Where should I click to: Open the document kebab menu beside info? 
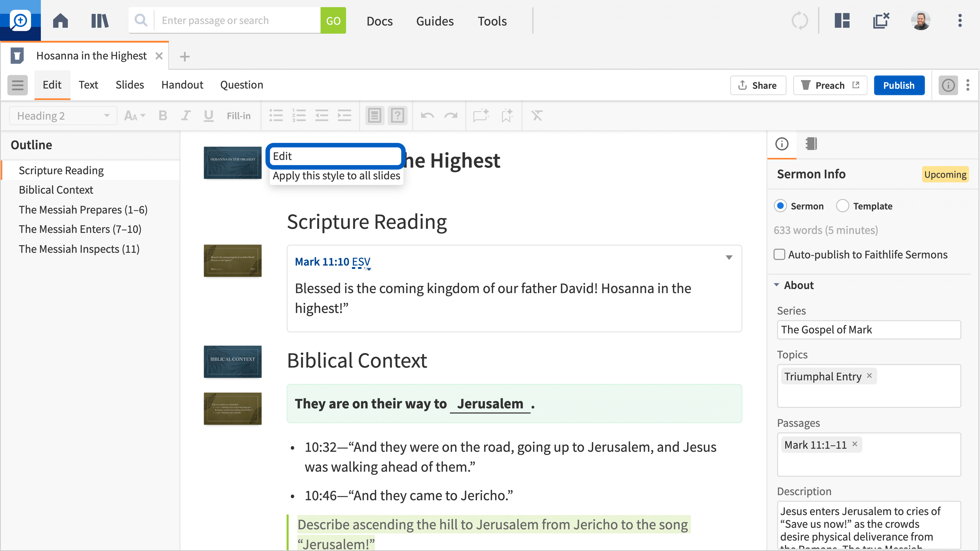[x=968, y=85]
